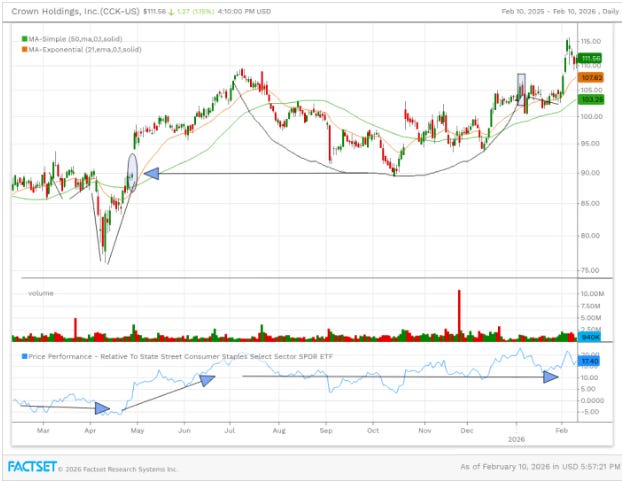This screenshot has height=481, width=622.
Task: Click the Aug label on time axis
Action: click(279, 431)
